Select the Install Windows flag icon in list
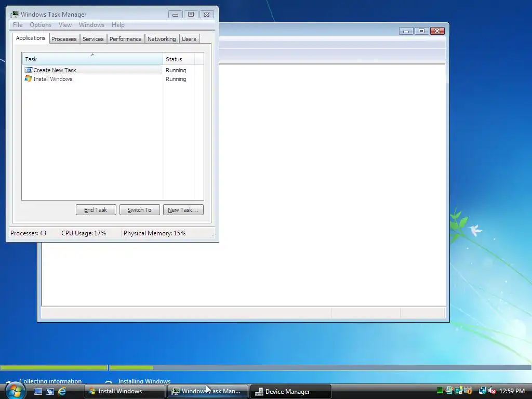532x399 pixels. pyautogui.click(x=28, y=79)
